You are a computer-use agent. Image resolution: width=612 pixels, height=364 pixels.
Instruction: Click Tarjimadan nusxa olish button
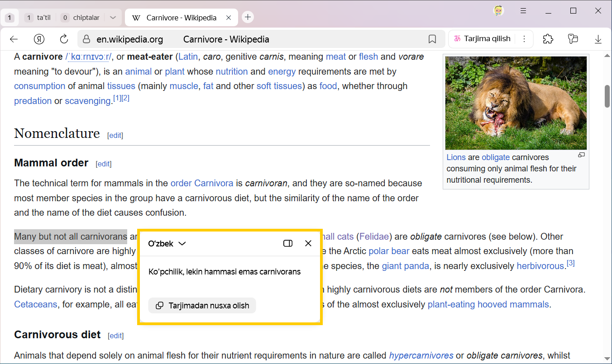pos(202,306)
